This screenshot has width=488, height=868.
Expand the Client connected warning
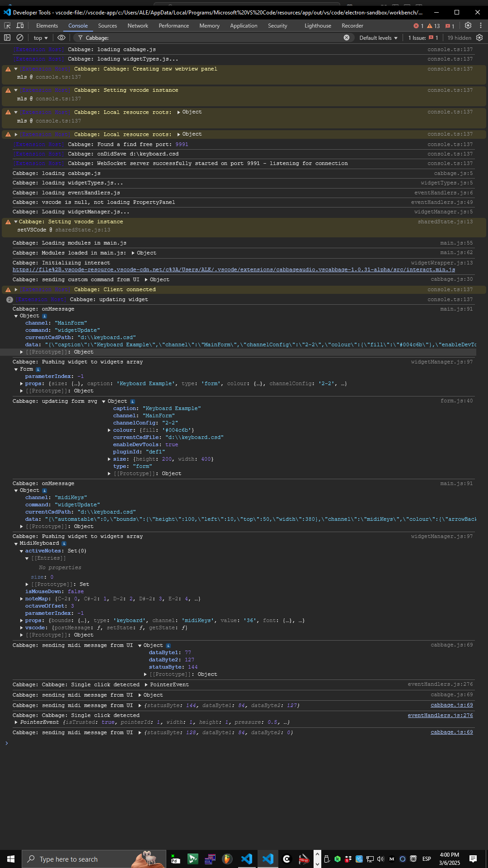(16, 290)
